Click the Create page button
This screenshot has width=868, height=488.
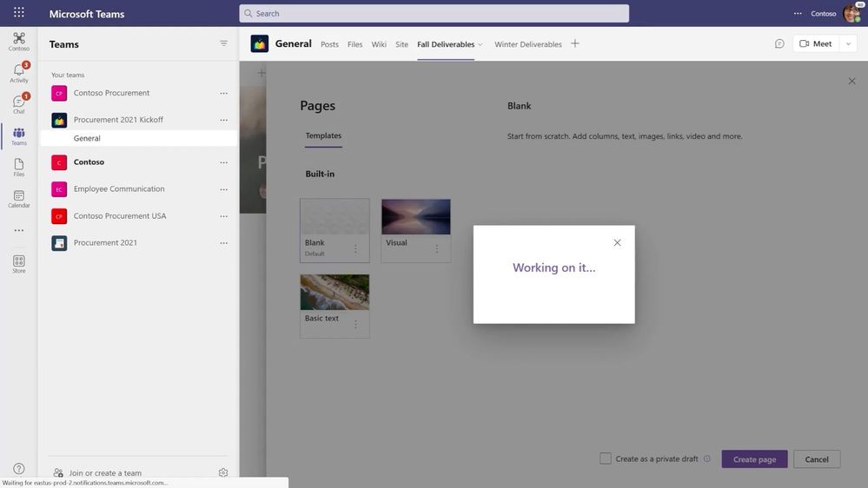754,459
